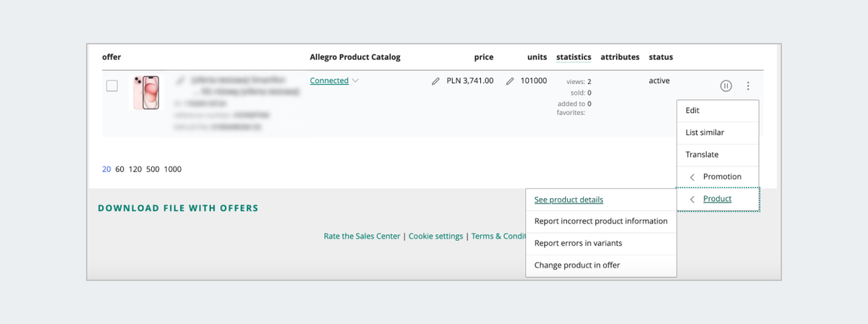Select Report incorrect product information
The width and height of the screenshot is (868, 324).
pyautogui.click(x=600, y=221)
